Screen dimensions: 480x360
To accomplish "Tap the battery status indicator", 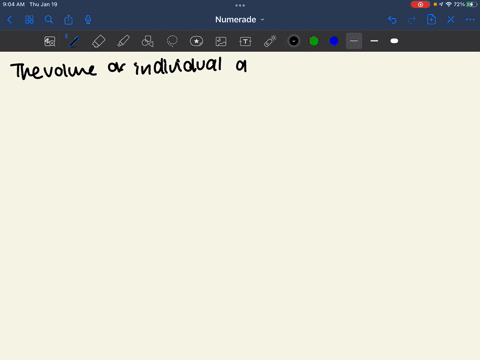I will pyautogui.click(x=472, y=4).
